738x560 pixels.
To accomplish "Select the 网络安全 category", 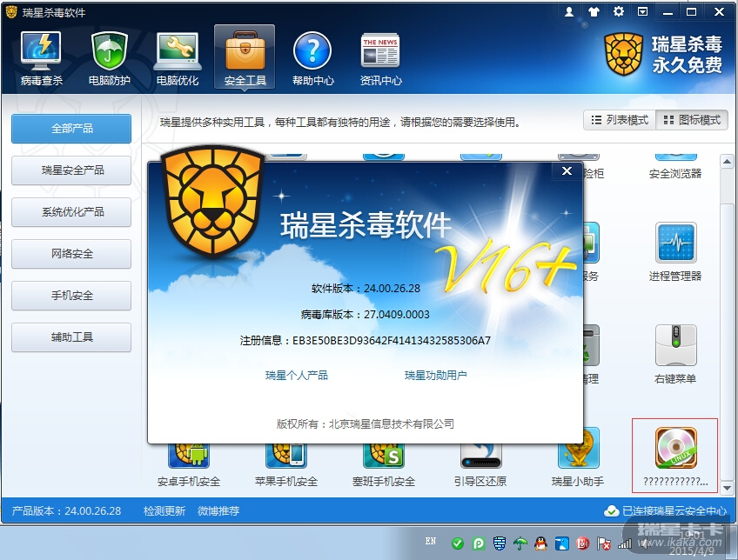I will [x=71, y=253].
